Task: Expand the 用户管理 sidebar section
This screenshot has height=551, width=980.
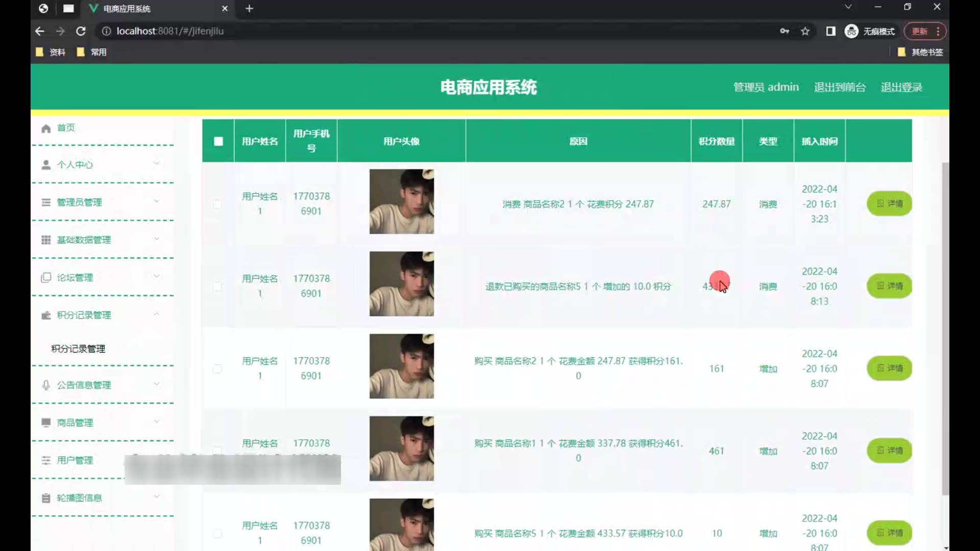Action: click(x=75, y=460)
